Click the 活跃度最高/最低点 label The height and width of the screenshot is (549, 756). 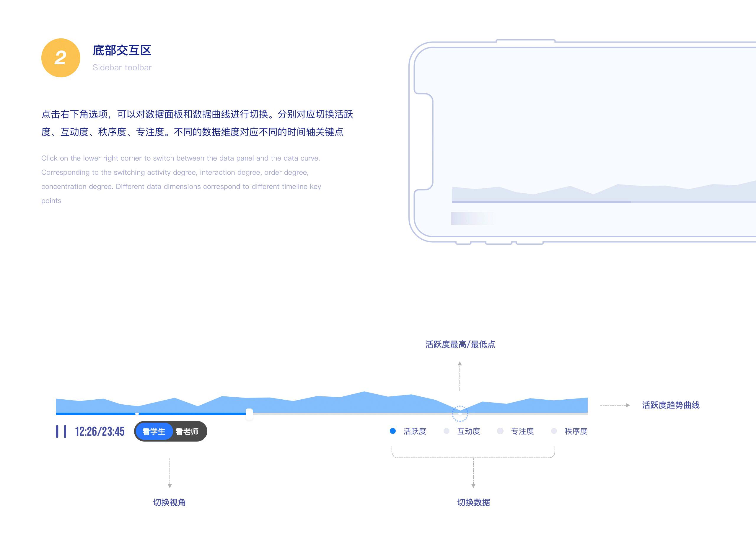coord(460,344)
